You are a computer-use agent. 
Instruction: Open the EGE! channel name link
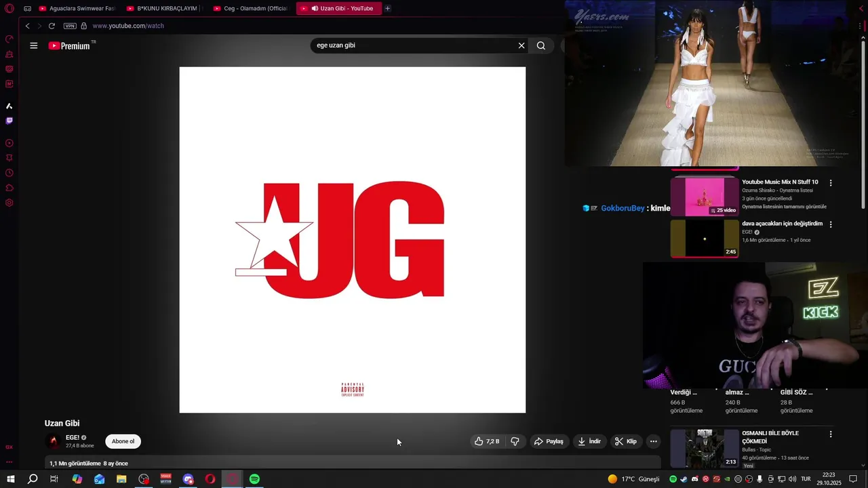coord(73,438)
